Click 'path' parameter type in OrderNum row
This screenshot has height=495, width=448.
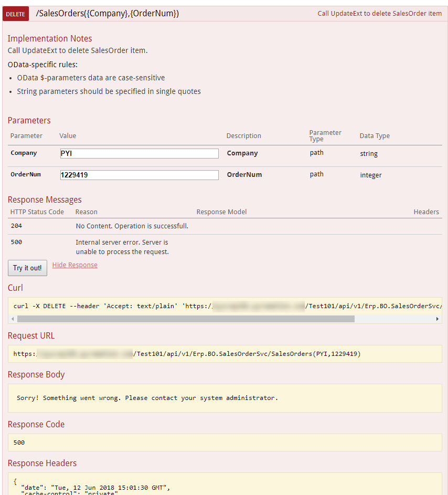(316, 174)
